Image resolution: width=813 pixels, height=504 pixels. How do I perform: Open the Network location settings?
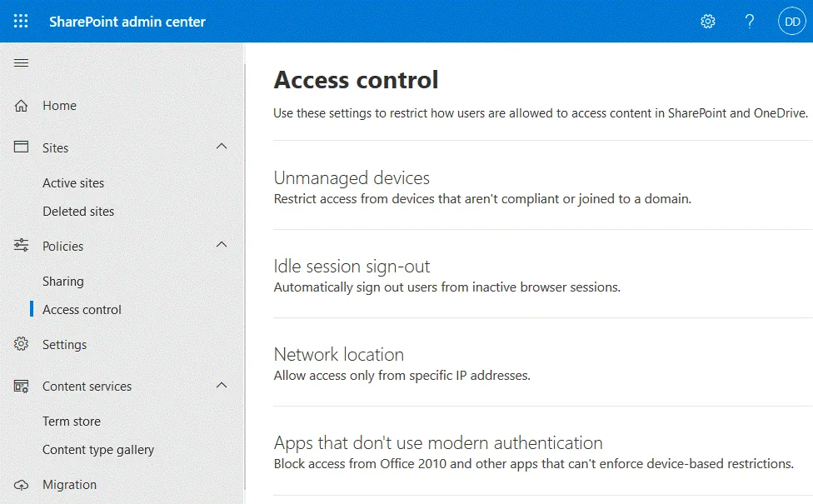(x=338, y=354)
